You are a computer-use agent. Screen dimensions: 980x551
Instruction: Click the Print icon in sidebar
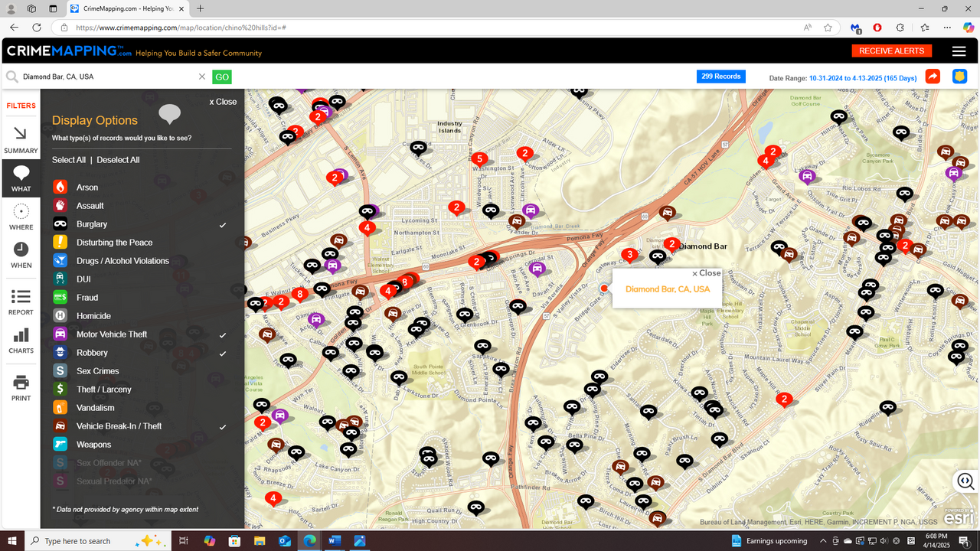coord(21,387)
